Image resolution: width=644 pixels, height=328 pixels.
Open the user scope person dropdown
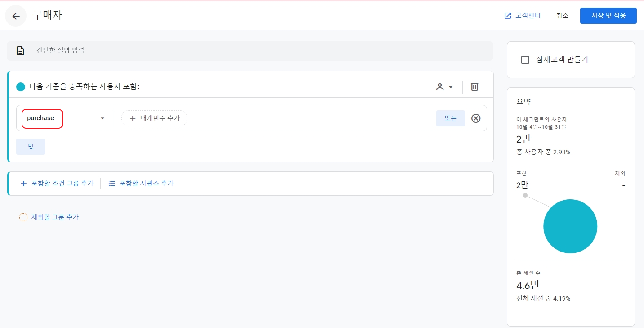point(444,87)
